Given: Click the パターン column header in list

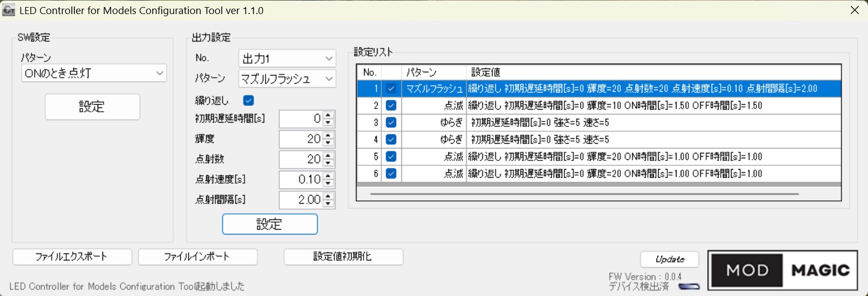Looking at the screenshot, I should click(x=434, y=72).
